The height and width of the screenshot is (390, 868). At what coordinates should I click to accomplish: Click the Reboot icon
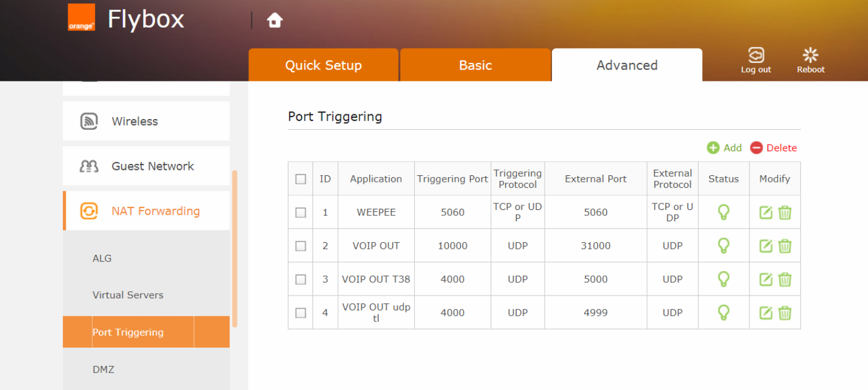click(811, 56)
